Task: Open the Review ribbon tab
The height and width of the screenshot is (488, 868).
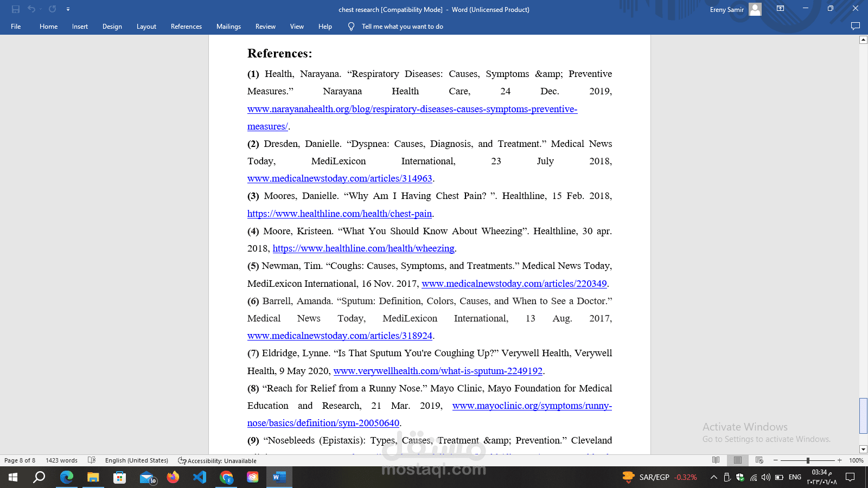Action: coord(265,27)
